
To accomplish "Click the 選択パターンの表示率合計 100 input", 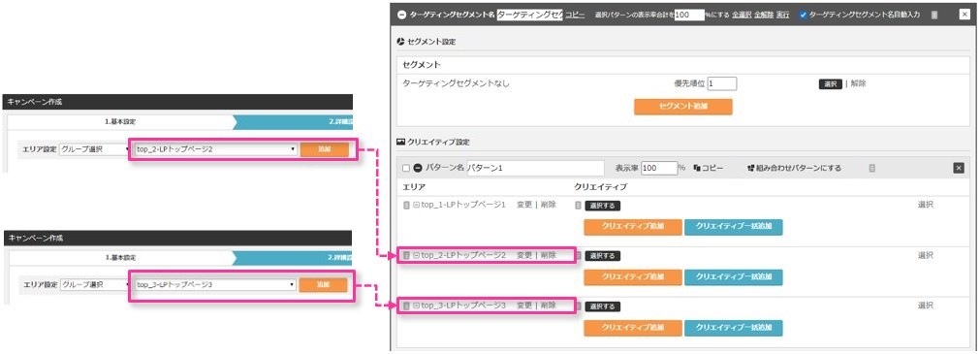I will pos(689,15).
